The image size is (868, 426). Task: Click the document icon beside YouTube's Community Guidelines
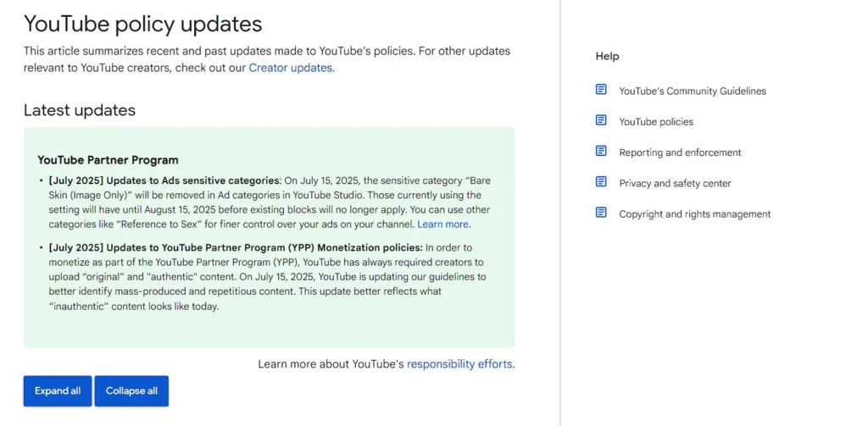(x=601, y=90)
